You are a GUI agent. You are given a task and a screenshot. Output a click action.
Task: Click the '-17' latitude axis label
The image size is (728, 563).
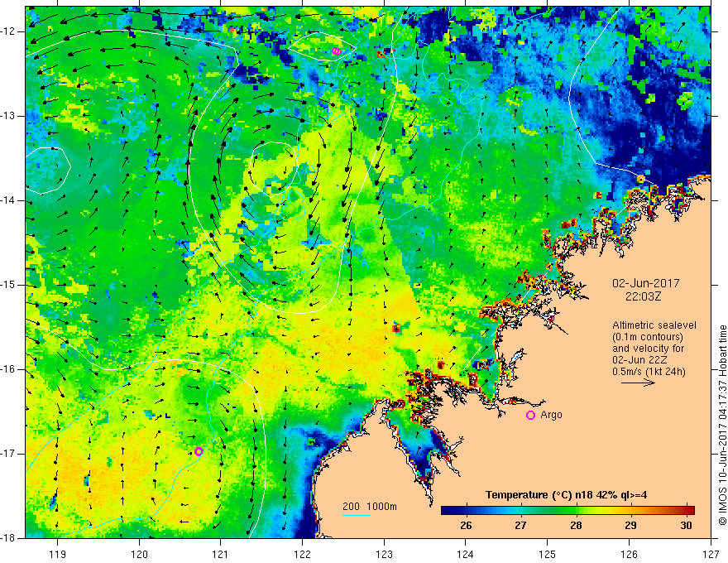(x=9, y=454)
